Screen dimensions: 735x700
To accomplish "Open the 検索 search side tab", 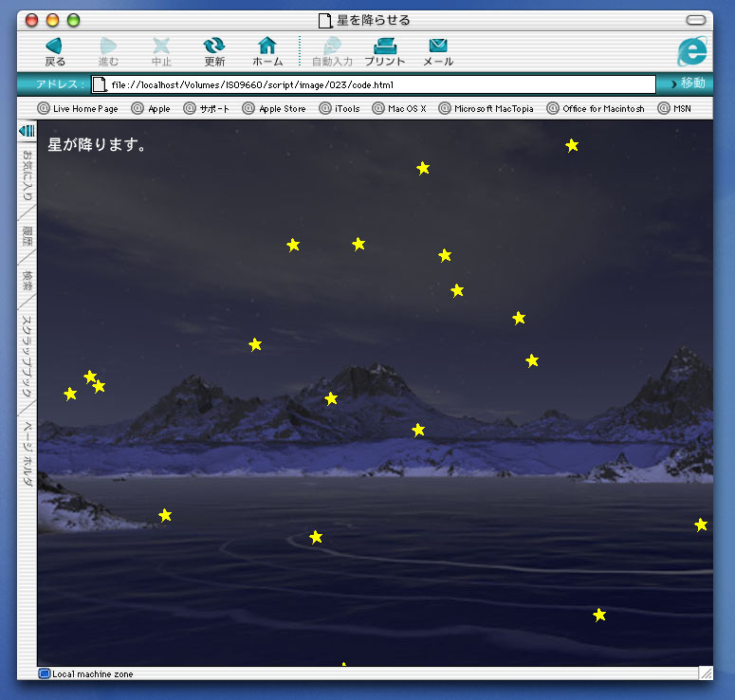I will pyautogui.click(x=28, y=280).
